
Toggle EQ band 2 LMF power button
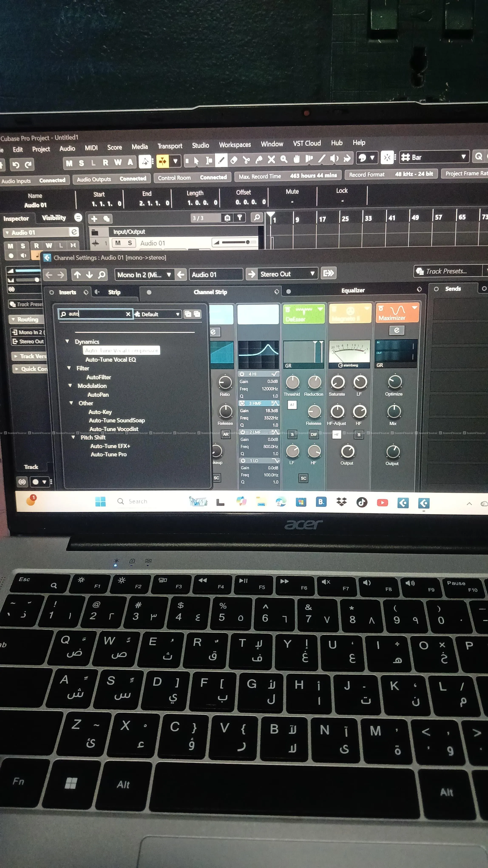pos(243,432)
